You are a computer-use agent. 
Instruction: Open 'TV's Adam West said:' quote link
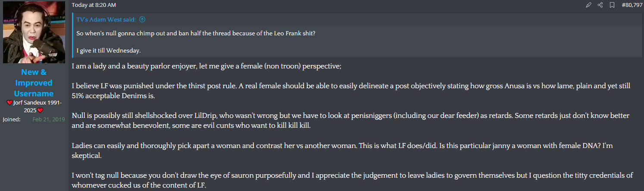click(106, 19)
